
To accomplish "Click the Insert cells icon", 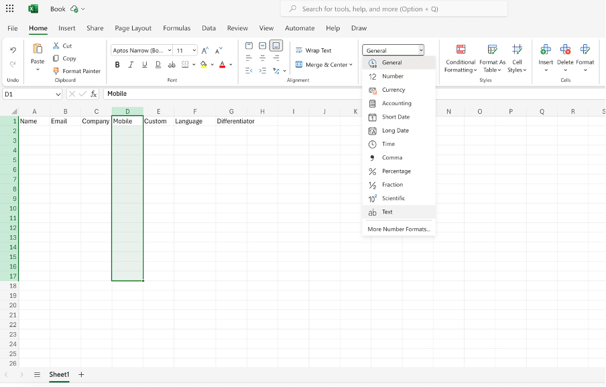I will [546, 49].
